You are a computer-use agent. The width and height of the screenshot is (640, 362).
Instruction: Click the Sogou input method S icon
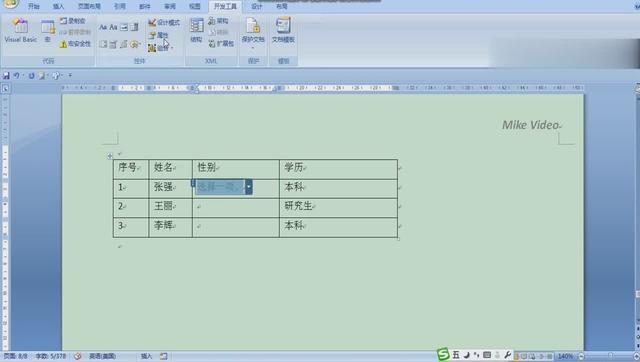click(443, 355)
